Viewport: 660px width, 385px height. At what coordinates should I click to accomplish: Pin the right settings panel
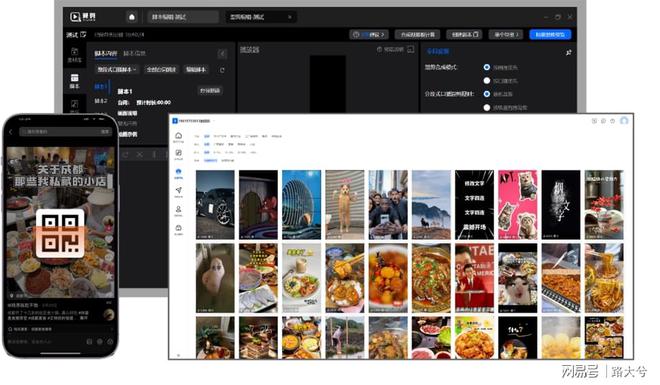point(568,53)
